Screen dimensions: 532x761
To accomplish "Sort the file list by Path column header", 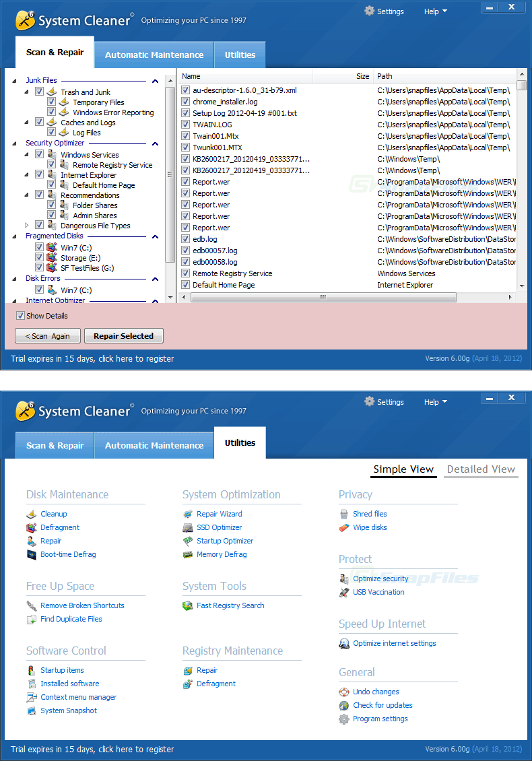I will [x=444, y=76].
